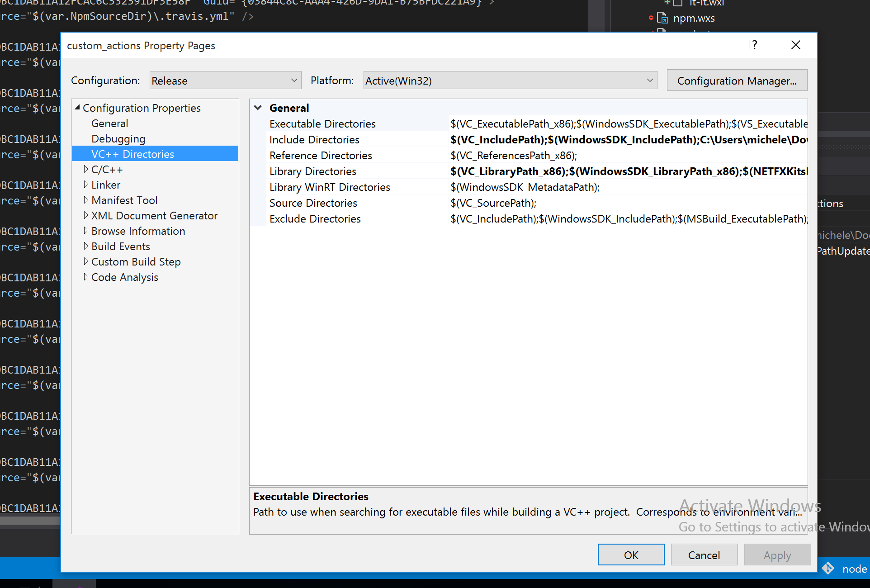Click the git branch icon in the status bar
This screenshot has height=588, width=870.
pos(827,568)
